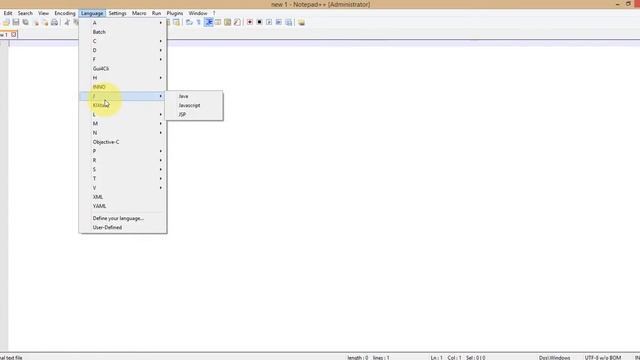Close the open Language menu
640x360 pixels.
pos(92,13)
